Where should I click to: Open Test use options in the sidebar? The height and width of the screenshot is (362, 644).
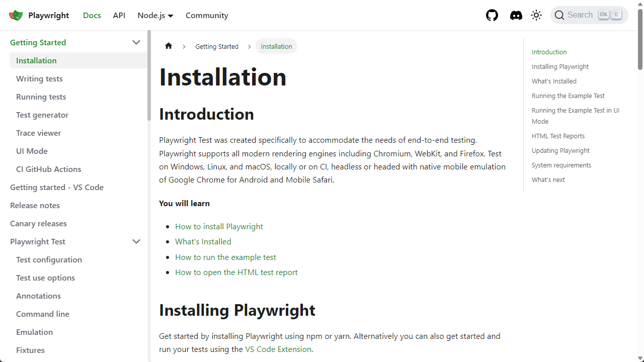(x=78, y=278)
